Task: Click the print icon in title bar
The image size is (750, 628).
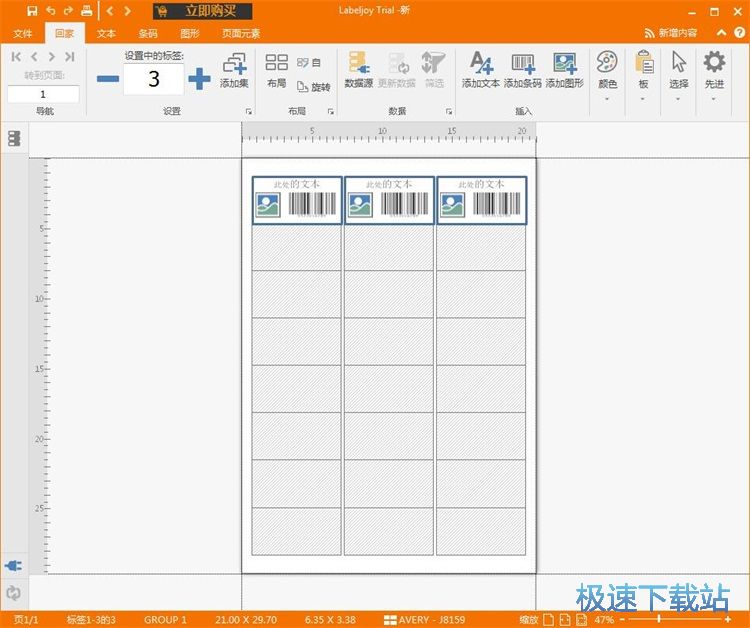Action: (86, 11)
